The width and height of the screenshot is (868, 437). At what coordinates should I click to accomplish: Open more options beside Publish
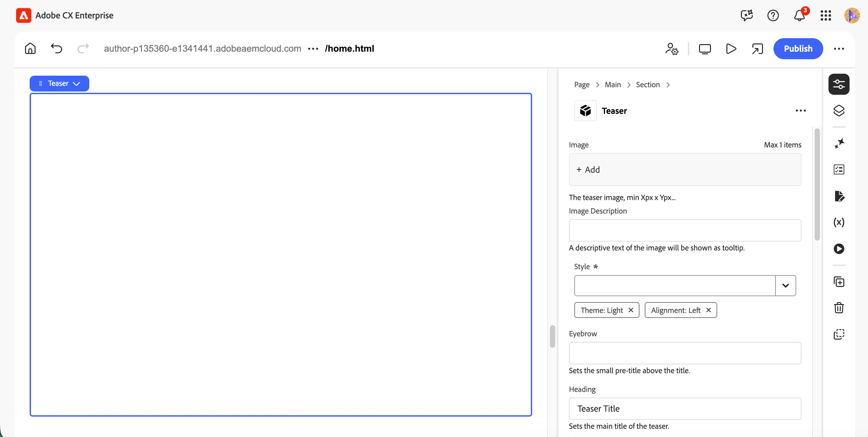(x=839, y=49)
